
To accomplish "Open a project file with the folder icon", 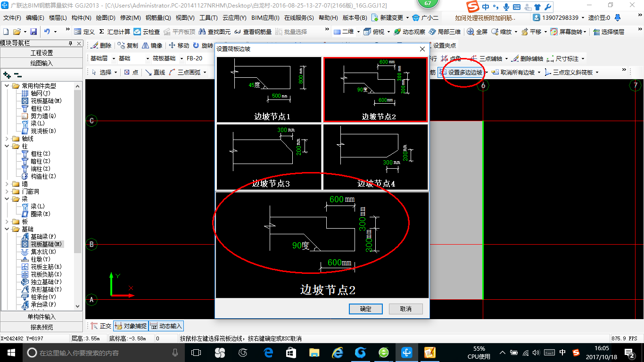I will click(17, 32).
